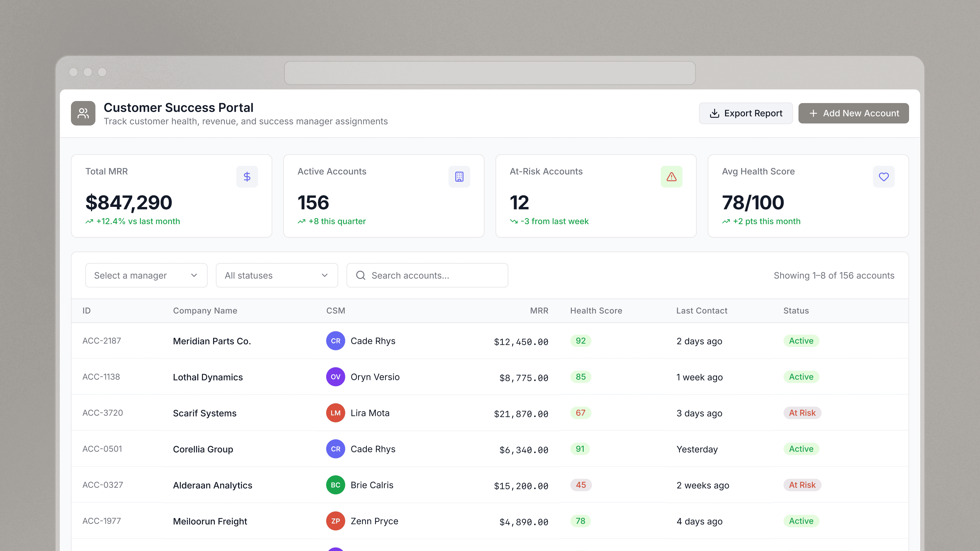The width and height of the screenshot is (980, 551).
Task: Click ZP avatar for Zenn Pryce
Action: [x=336, y=521]
